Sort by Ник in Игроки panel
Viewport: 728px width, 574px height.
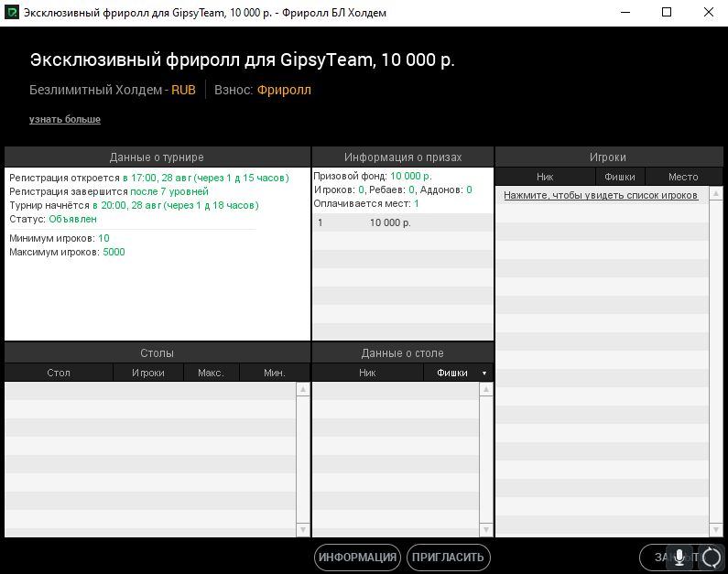tap(545, 177)
